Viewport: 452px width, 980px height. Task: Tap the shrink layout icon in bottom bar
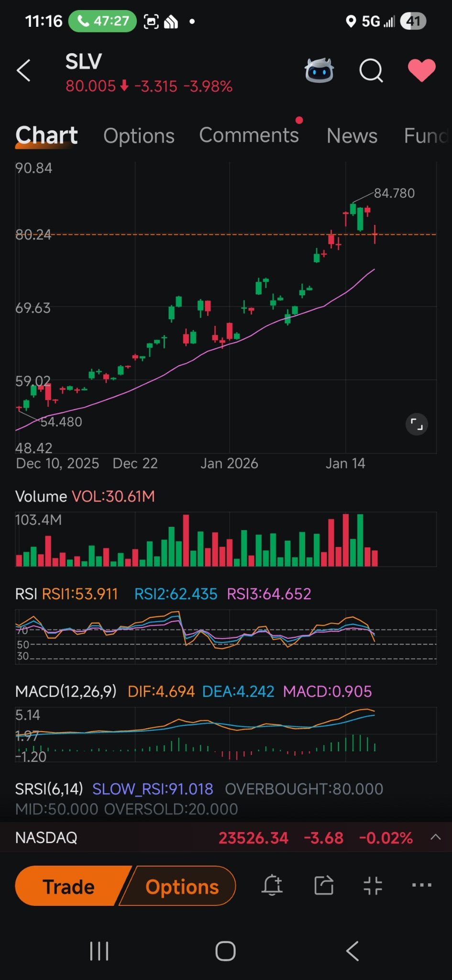coord(373,885)
